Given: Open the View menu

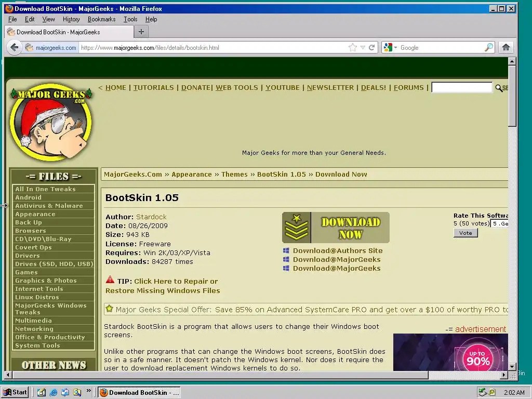Looking at the screenshot, I should [x=48, y=19].
